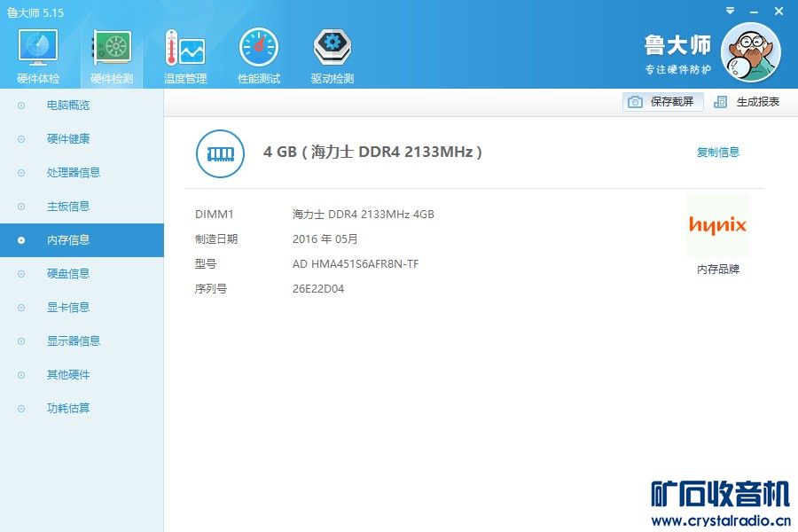
Task: Close the 鲁大师 window
Action: pos(778,11)
